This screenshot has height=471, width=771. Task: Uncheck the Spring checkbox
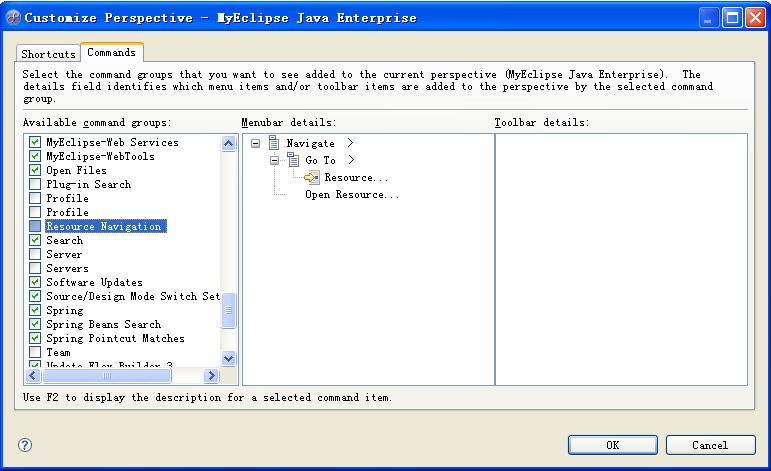35,310
